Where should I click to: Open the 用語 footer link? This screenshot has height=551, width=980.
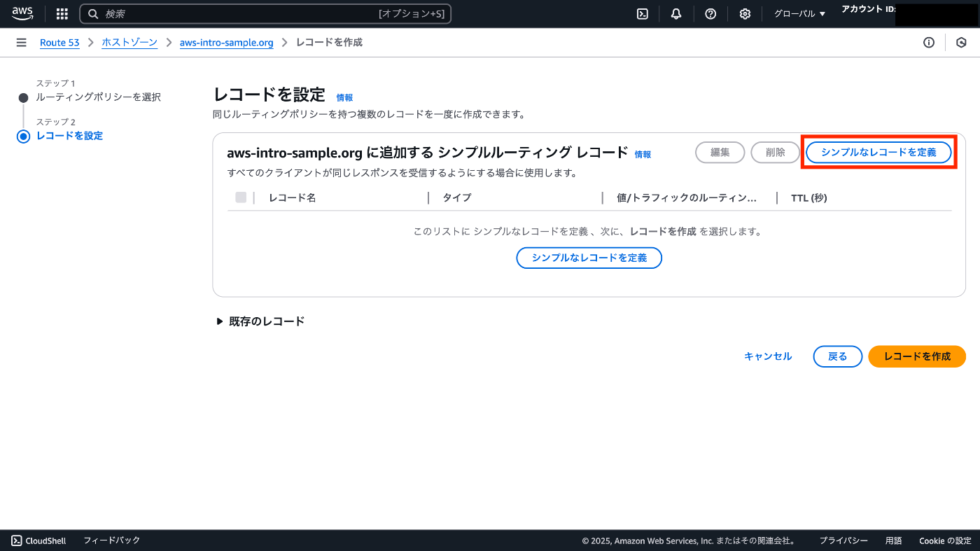893,540
